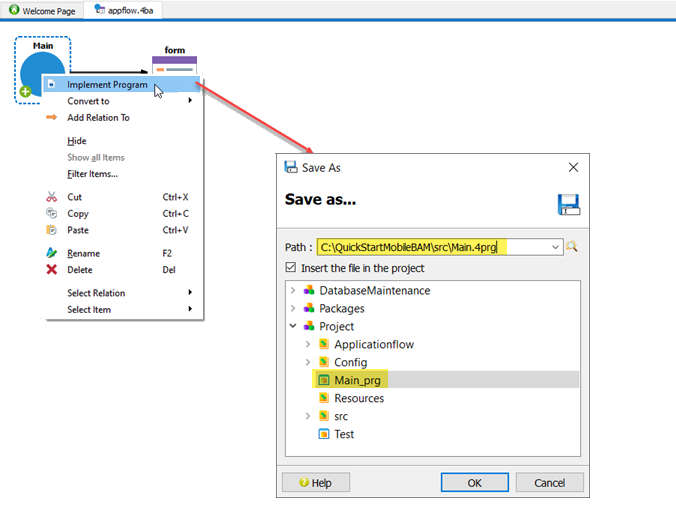
Task: Click the Test application icon
Action: pos(324,434)
